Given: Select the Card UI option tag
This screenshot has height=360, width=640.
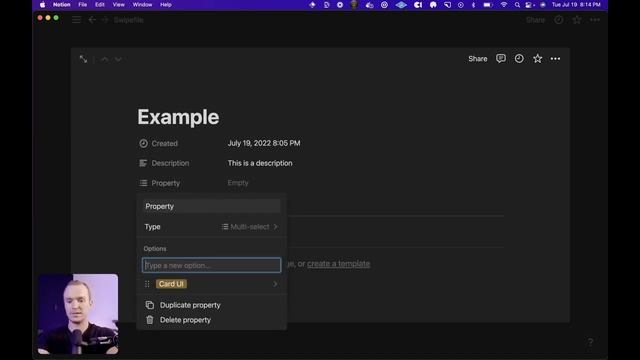Looking at the screenshot, I should click(x=171, y=284).
